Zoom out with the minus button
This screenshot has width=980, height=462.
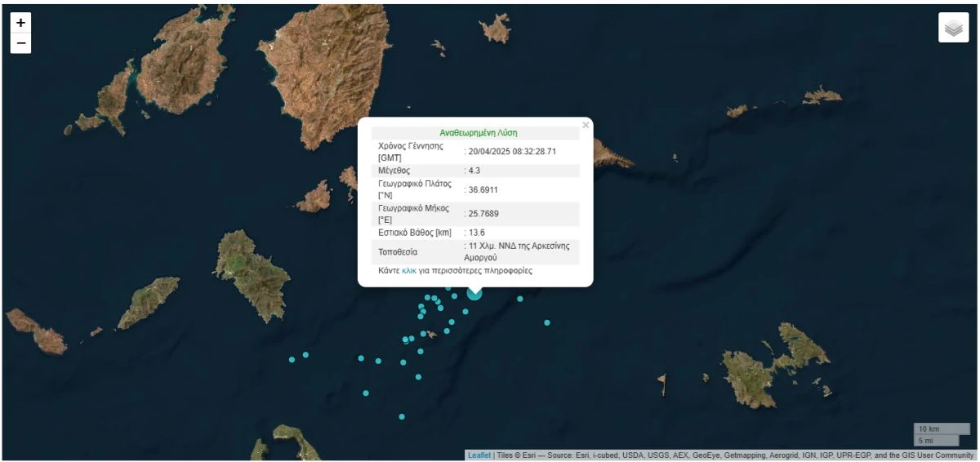20,43
